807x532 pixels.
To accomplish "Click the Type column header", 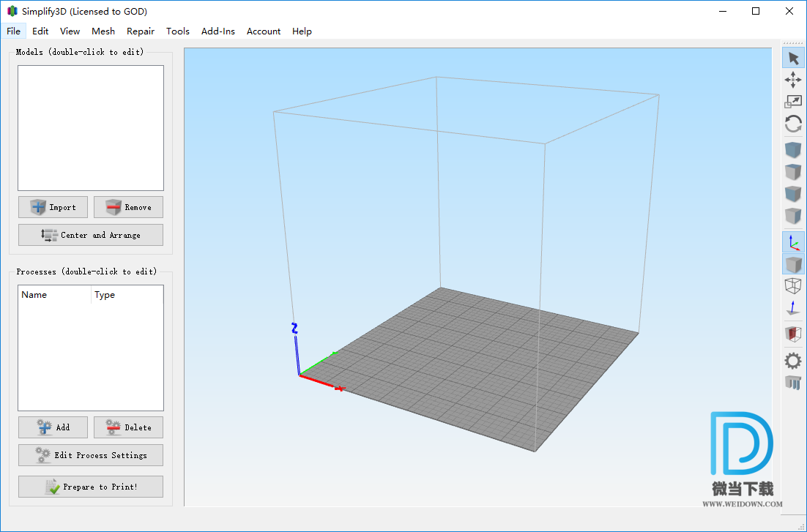I will click(127, 295).
